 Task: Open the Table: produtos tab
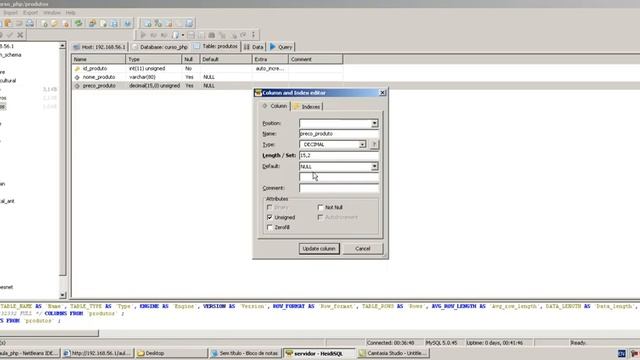pyautogui.click(x=216, y=47)
